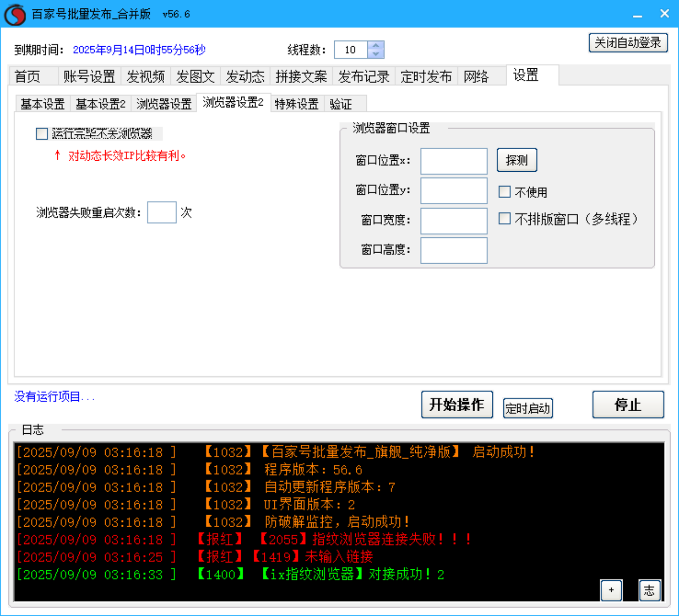Image resolution: width=679 pixels, height=616 pixels.
Task: Click the 浏览器失败重启次数 input box
Action: tap(161, 212)
